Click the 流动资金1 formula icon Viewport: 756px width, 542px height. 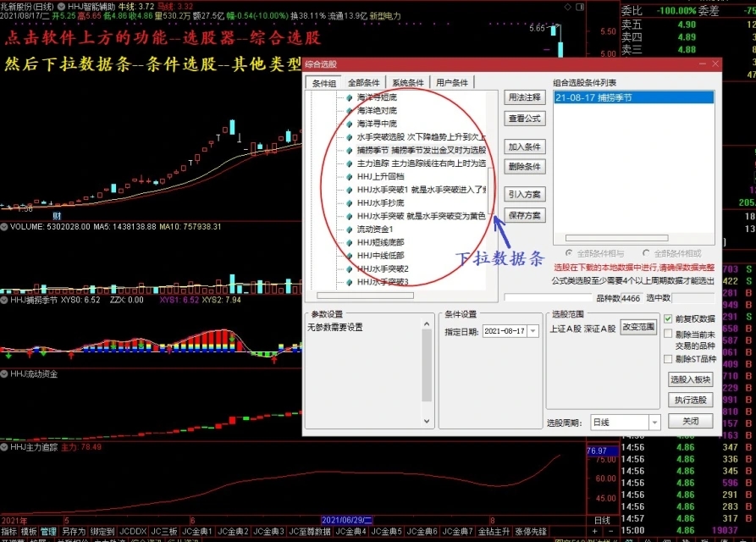click(x=349, y=229)
